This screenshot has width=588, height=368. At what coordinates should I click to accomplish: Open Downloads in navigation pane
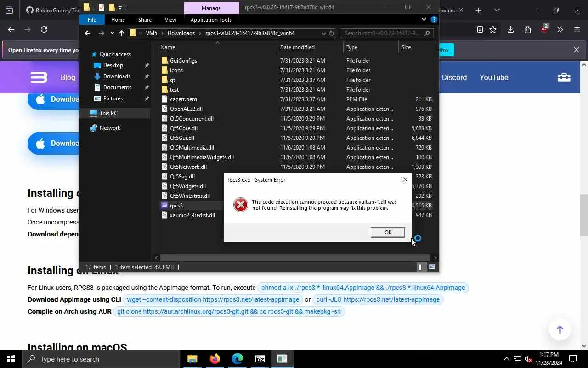click(x=117, y=76)
